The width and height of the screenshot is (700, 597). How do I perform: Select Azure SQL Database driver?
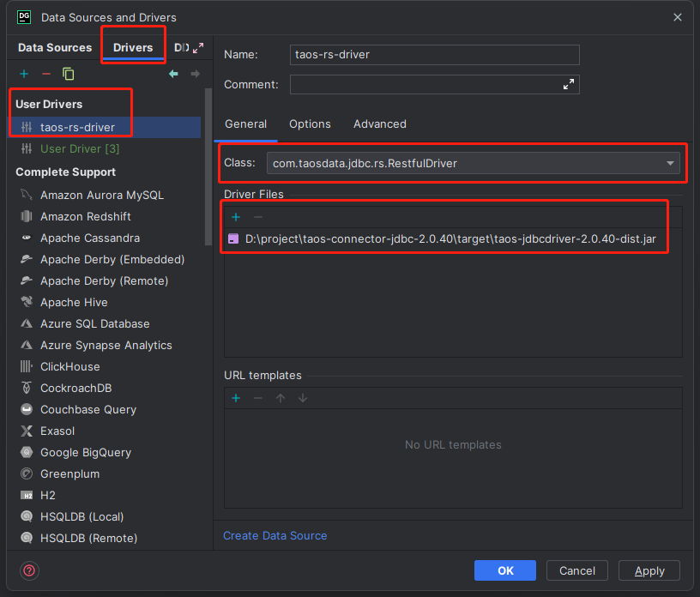pos(105,323)
